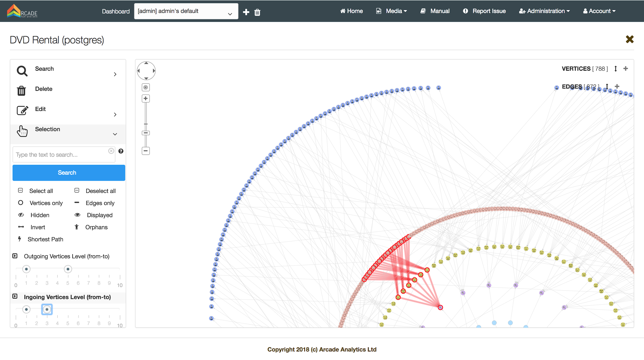Screen dimensions: 644x360
Task: Click the help question mark icon
Action: 121,151
